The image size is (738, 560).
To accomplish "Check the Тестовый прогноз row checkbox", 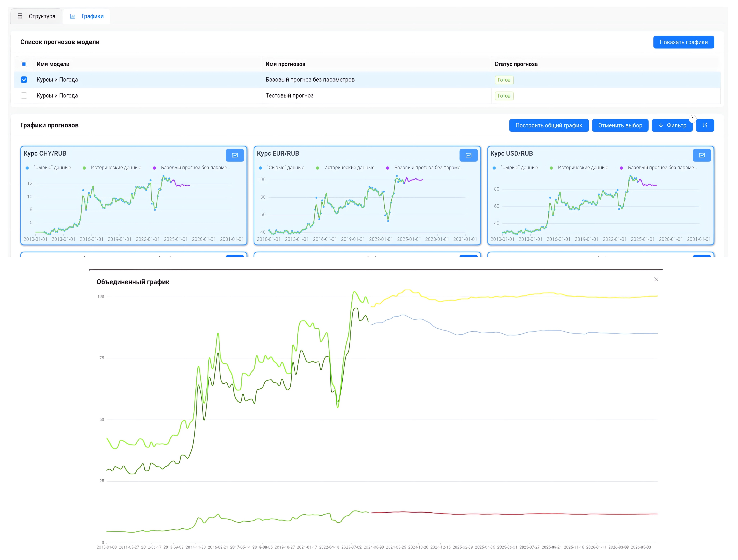I will tap(24, 96).
